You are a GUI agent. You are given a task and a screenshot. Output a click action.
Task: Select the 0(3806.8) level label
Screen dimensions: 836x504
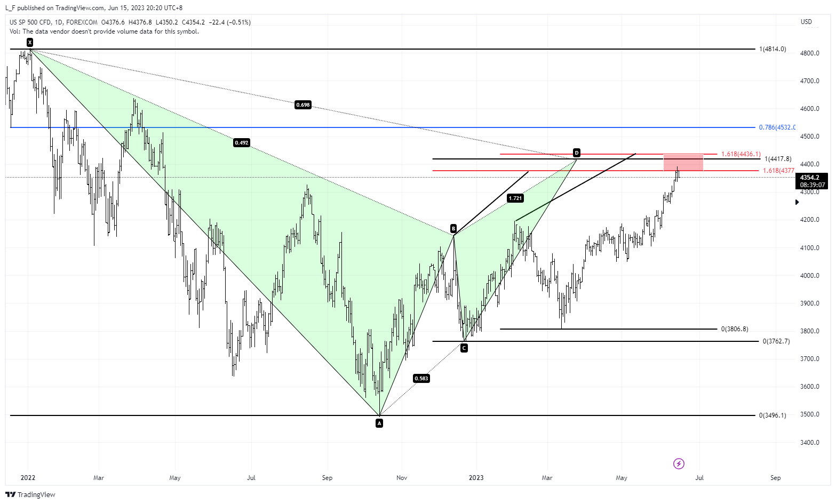coord(735,329)
